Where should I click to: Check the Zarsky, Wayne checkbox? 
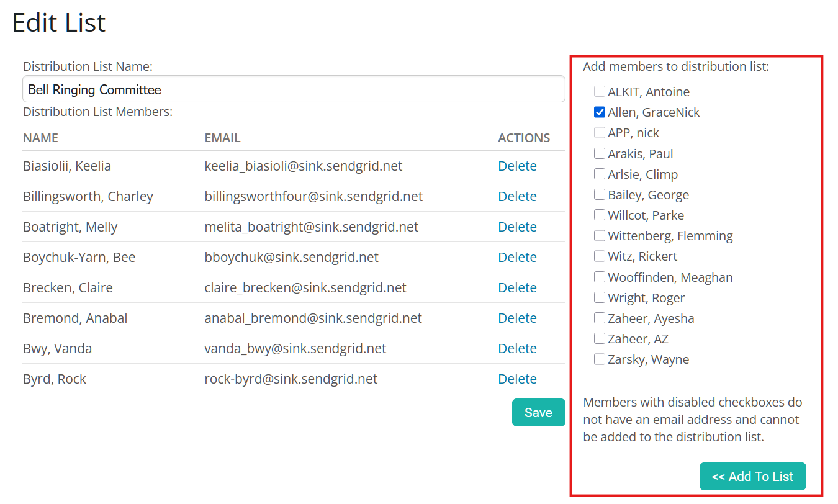click(600, 359)
